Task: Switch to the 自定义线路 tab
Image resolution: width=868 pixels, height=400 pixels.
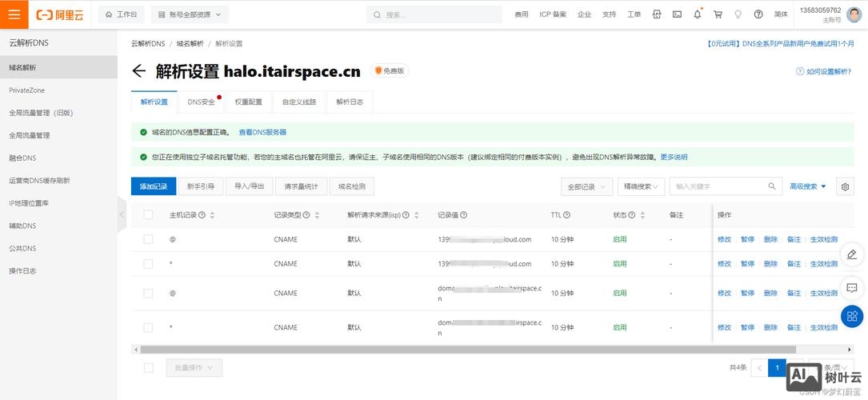Action: pos(299,102)
